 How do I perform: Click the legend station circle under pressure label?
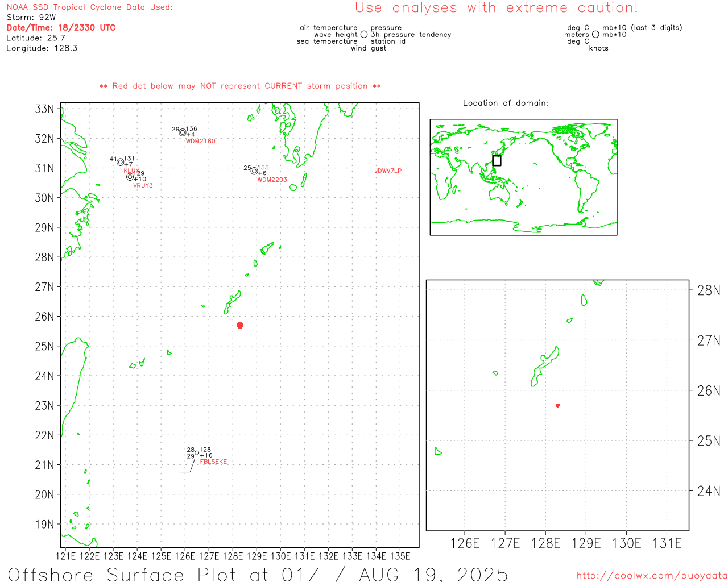tap(364, 34)
